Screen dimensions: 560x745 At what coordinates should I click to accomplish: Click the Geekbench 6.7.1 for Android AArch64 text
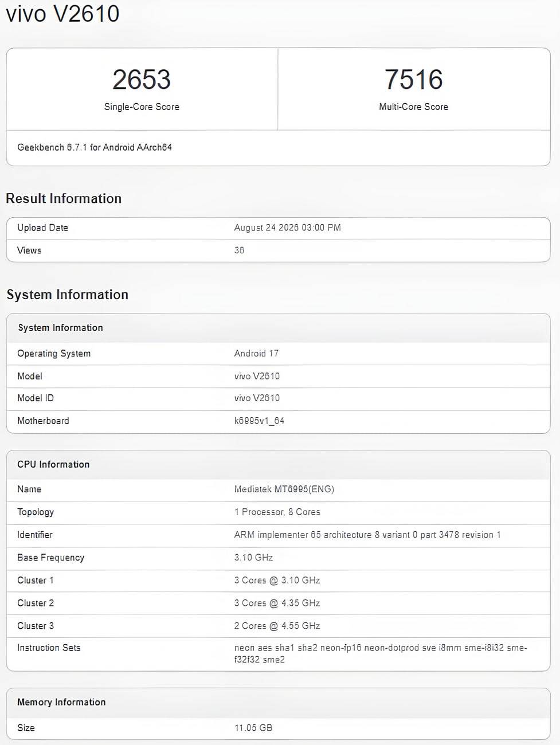pos(95,147)
